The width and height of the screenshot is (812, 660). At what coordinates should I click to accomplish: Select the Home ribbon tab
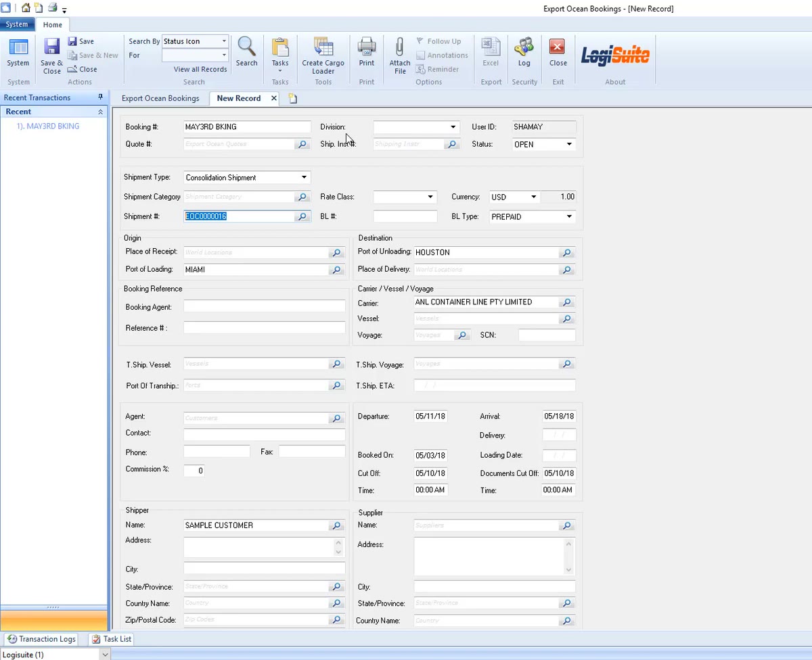click(x=52, y=25)
